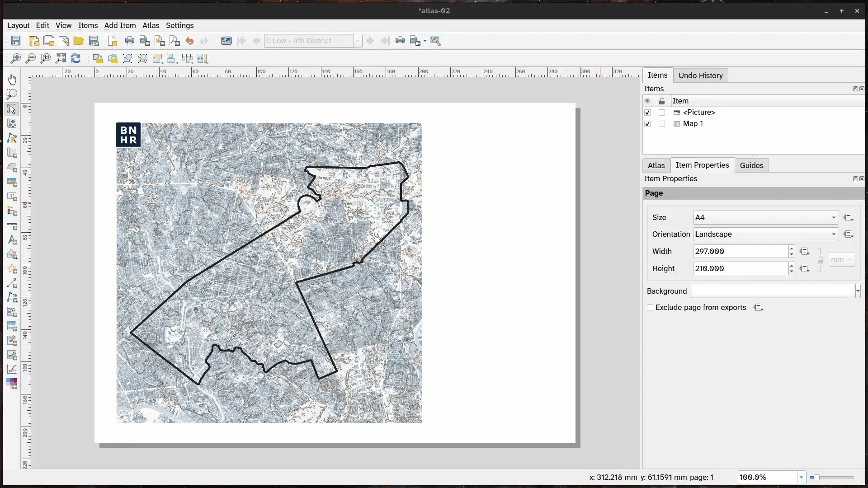Image resolution: width=868 pixels, height=488 pixels.
Task: Open the Add Legend tool
Action: [x=12, y=211]
